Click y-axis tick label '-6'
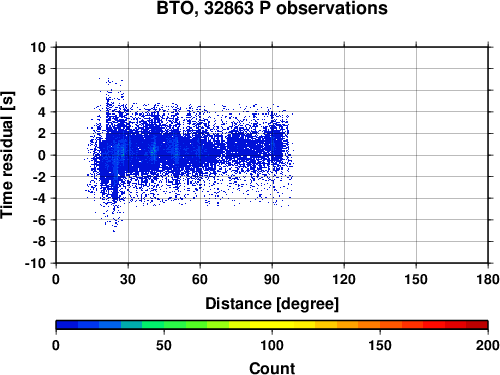 click(40, 220)
